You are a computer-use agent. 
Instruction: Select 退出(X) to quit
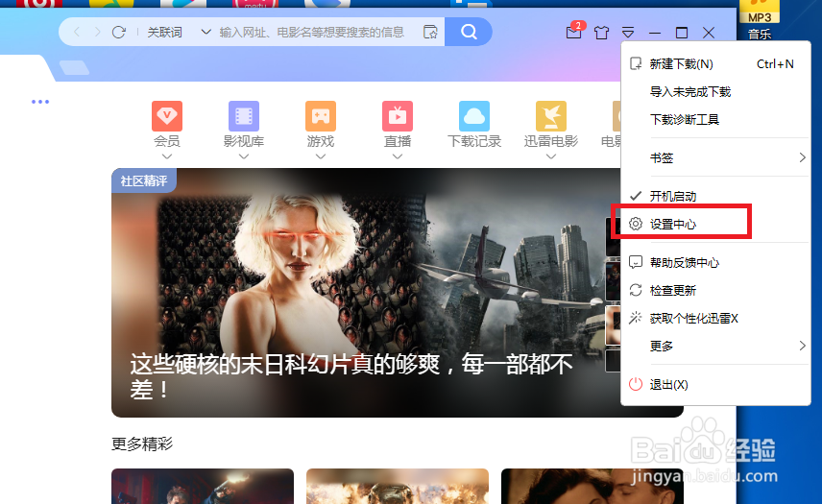(x=715, y=384)
